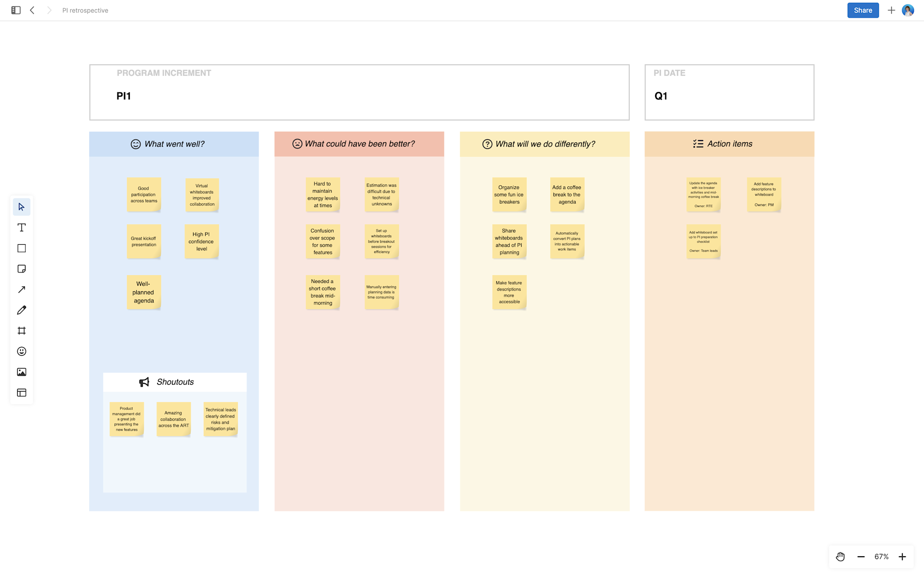Open the templates tool
Image resolution: width=924 pixels, height=578 pixels.
[x=21, y=393]
